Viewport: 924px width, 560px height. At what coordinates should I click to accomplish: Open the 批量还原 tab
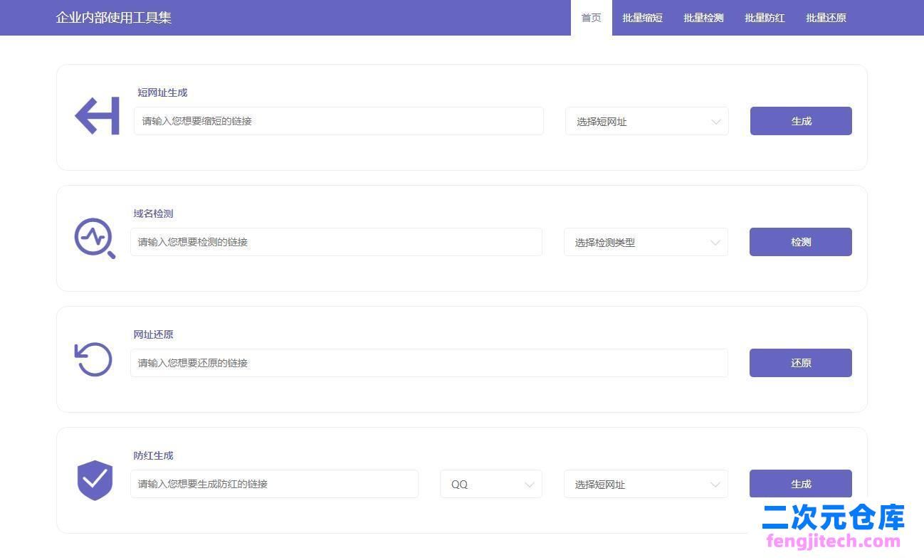tap(826, 18)
